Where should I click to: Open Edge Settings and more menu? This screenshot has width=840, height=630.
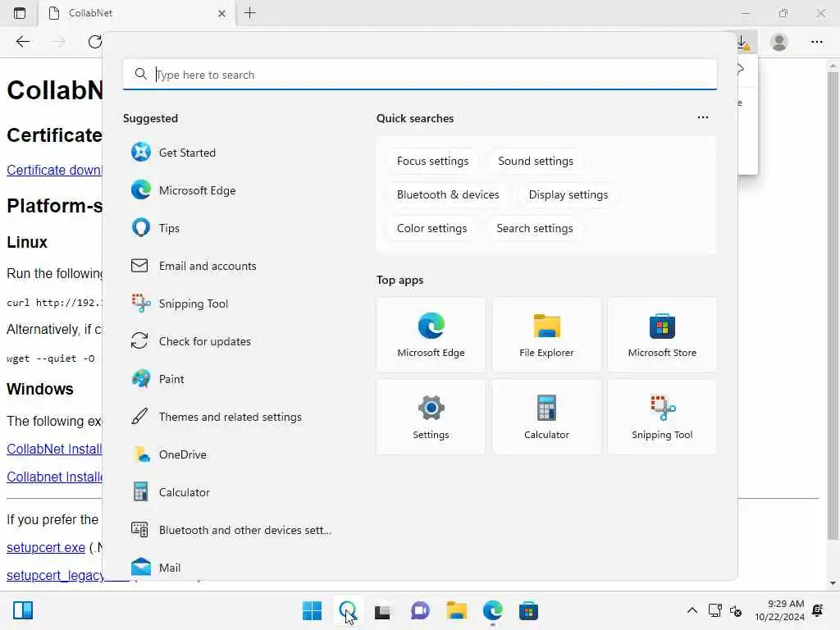pos(816,42)
